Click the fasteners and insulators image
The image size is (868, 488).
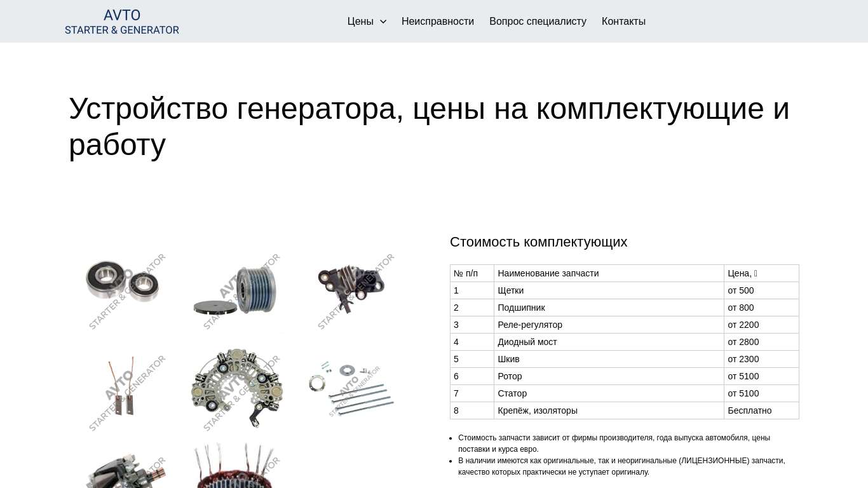click(x=351, y=389)
